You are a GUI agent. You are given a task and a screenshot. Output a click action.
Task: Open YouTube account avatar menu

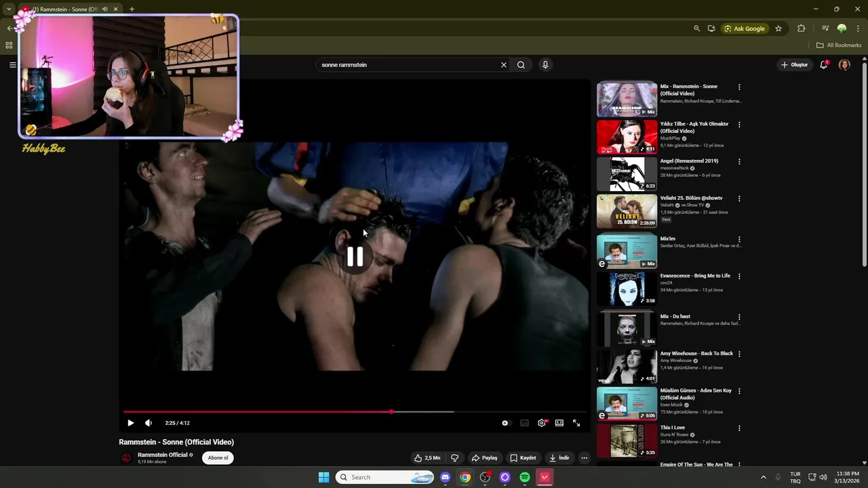tap(844, 65)
